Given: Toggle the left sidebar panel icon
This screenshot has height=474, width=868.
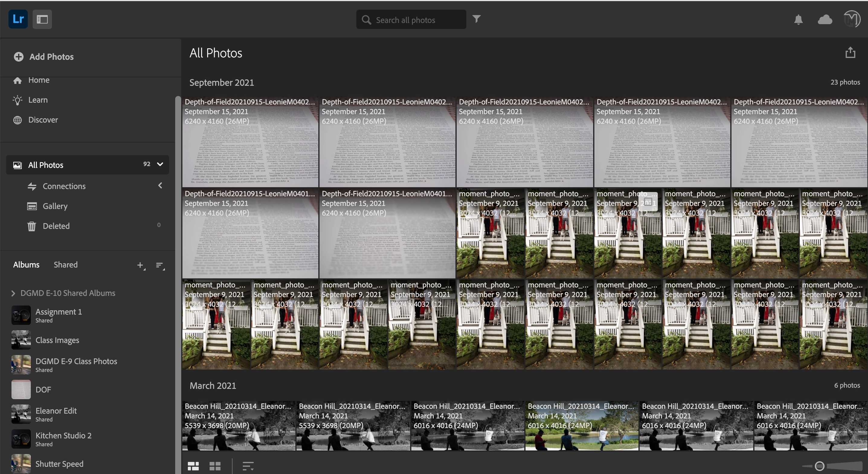Looking at the screenshot, I should pos(42,20).
